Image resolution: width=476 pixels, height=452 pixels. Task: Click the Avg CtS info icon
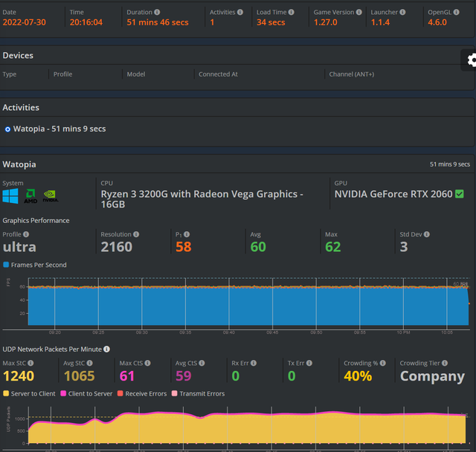[x=202, y=363]
